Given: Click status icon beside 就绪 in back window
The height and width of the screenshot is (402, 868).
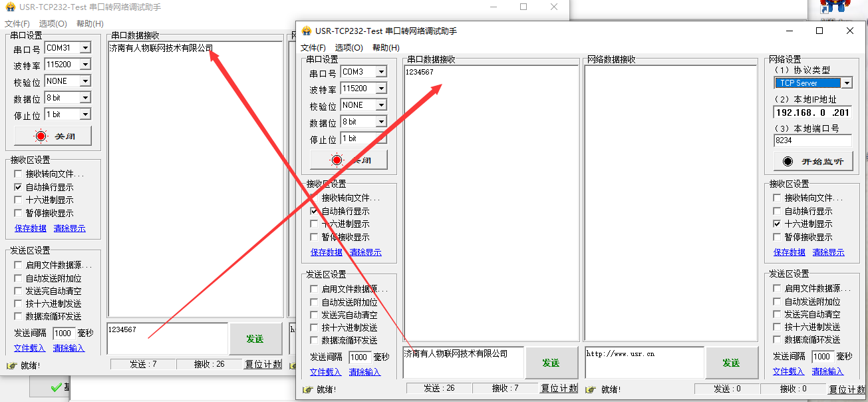Looking at the screenshot, I should pyautogui.click(x=11, y=365).
